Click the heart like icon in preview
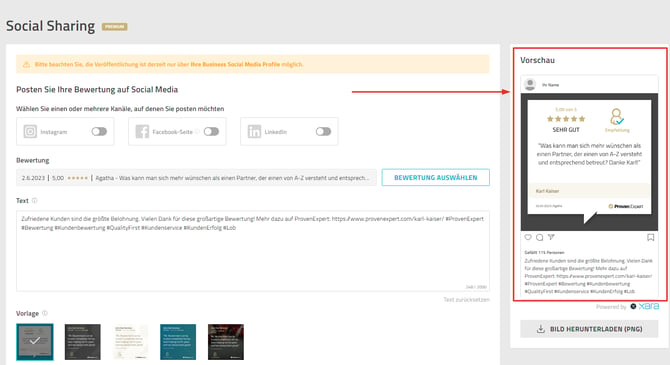This screenshot has width=670, height=365. pos(528,237)
